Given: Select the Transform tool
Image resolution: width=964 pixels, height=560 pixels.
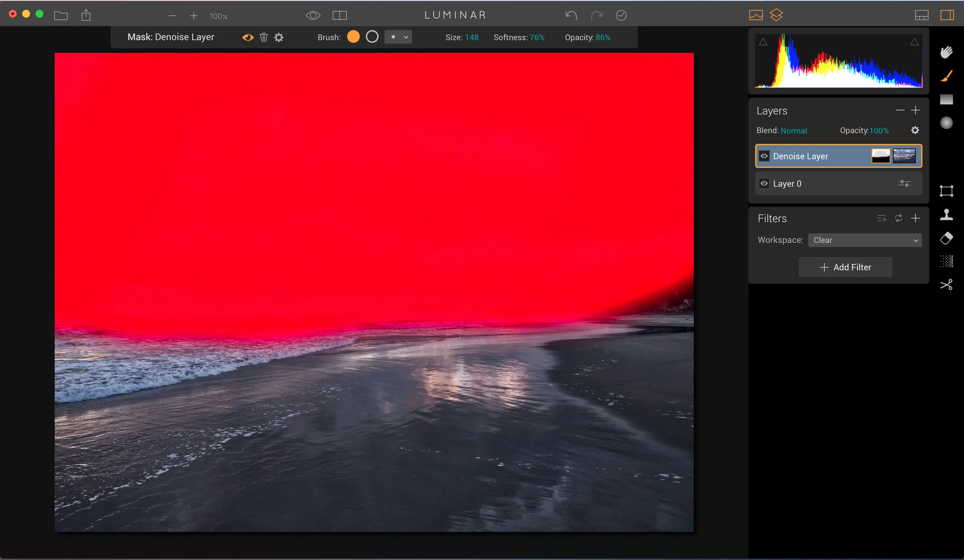Looking at the screenshot, I should coord(947,191).
